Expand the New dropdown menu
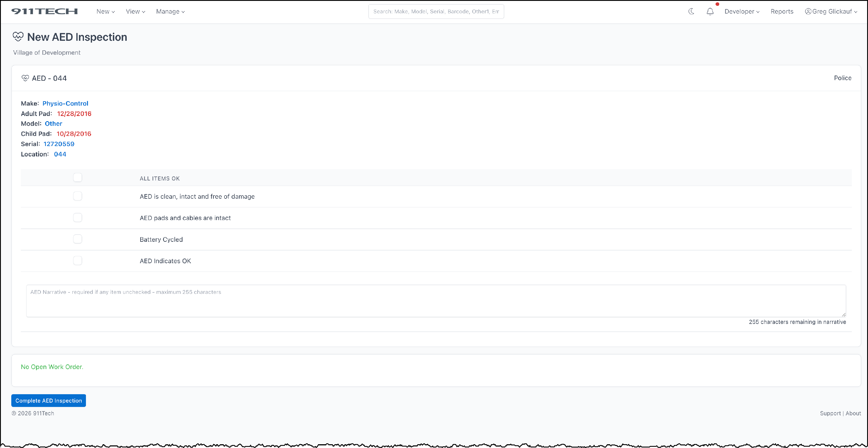The image size is (868, 448). [106, 12]
